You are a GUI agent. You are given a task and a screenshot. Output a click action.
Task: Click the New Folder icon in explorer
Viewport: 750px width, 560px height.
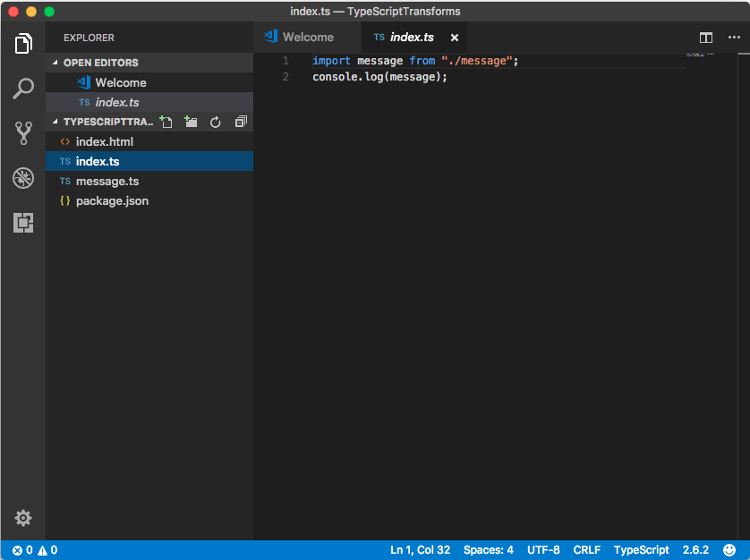coord(191,122)
